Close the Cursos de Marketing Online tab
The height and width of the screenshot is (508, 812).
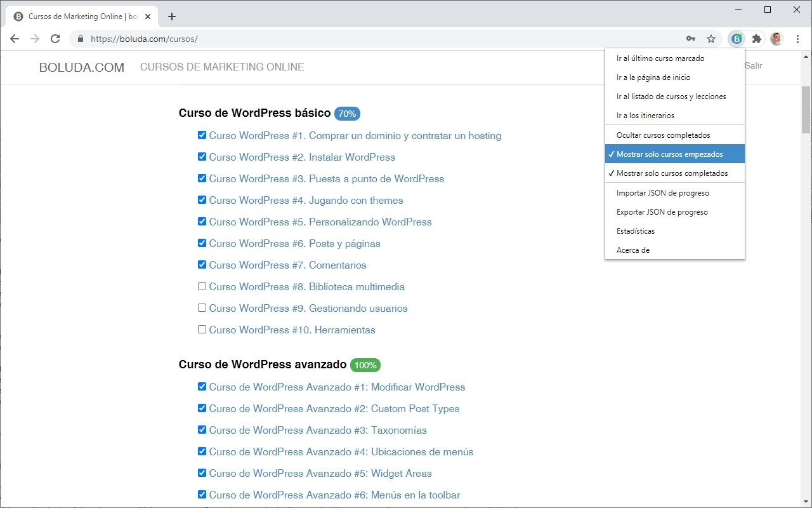coord(148,17)
